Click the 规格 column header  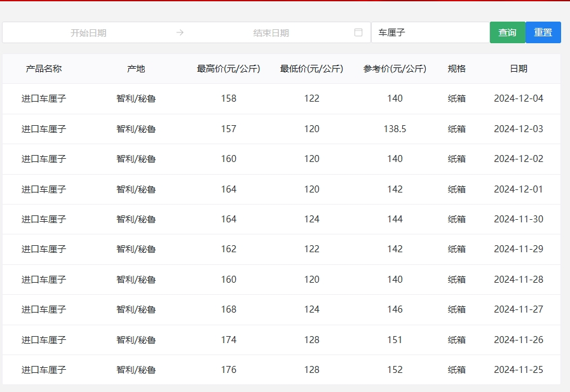tap(457, 69)
